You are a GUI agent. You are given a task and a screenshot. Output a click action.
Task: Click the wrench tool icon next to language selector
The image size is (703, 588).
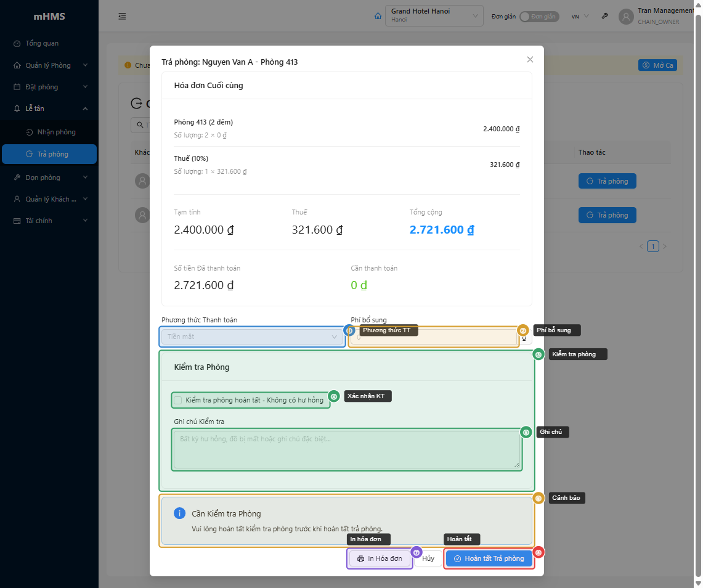click(604, 16)
